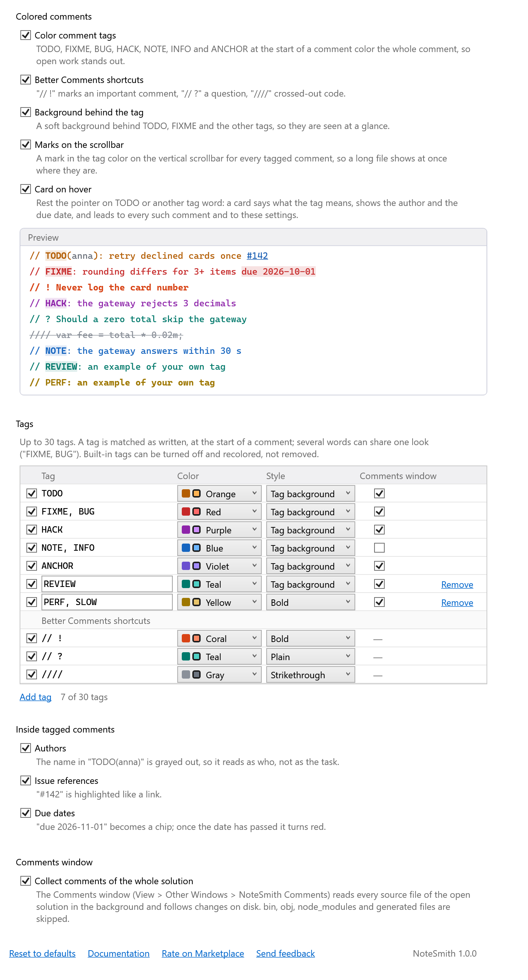Open the Documentation link

[119, 953]
